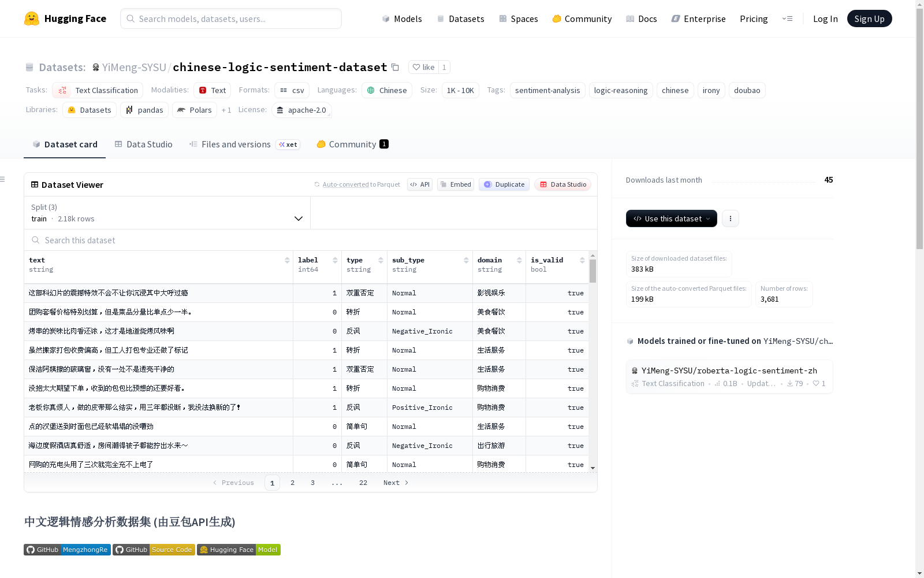This screenshot has height=578, width=924.
Task: Click the logic-reasoning tag
Action: (x=621, y=90)
